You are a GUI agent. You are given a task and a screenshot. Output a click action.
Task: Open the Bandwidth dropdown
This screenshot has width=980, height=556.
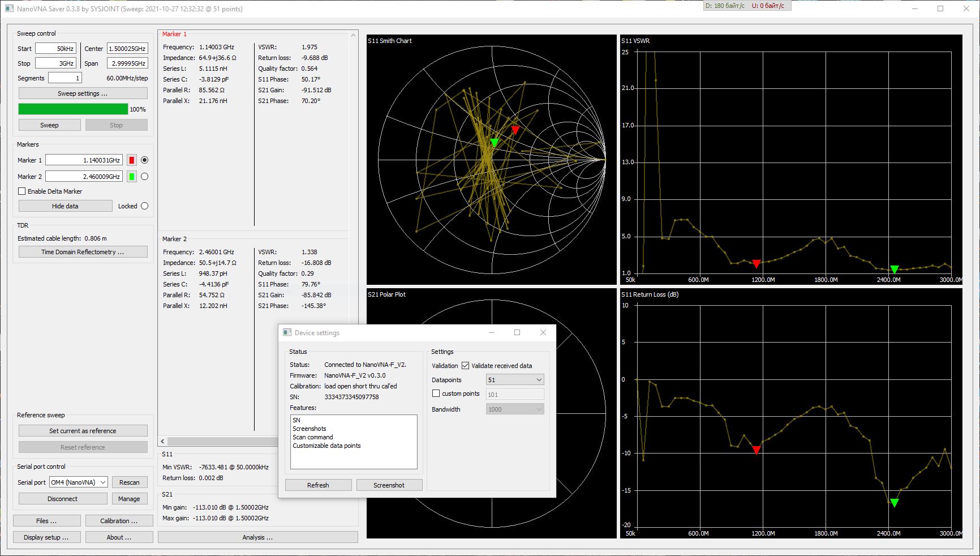[x=515, y=409]
